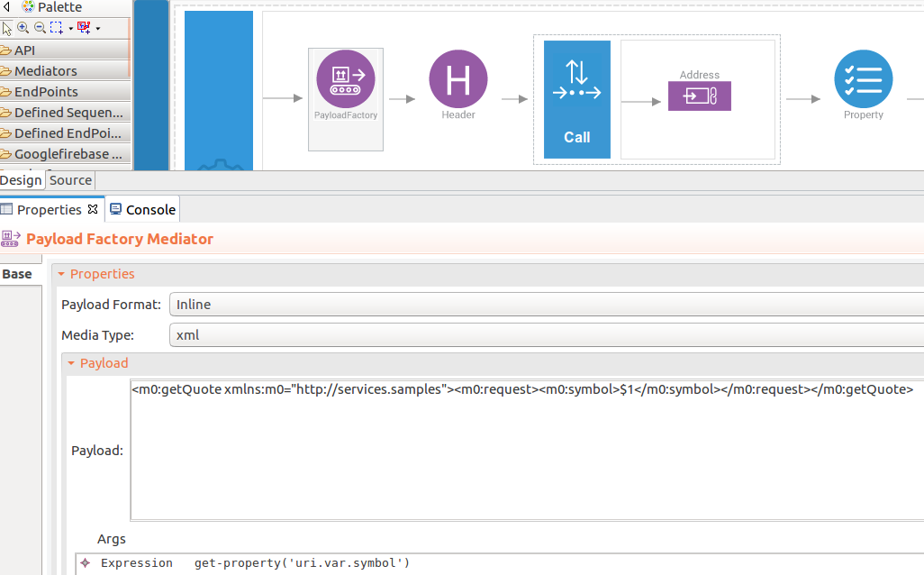Expand the Defined Sequences drawer
This screenshot has width=924, height=575.
click(65, 112)
